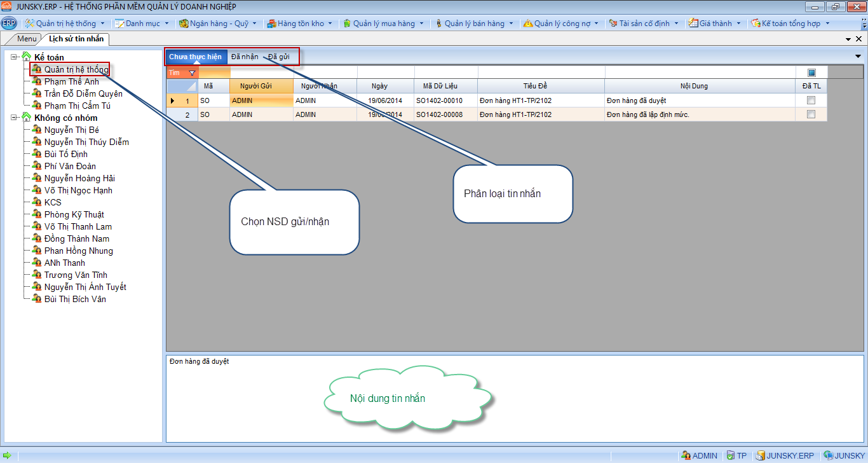Click the Giá thành toolbar icon
This screenshot has width=868, height=463.
coord(693,24)
